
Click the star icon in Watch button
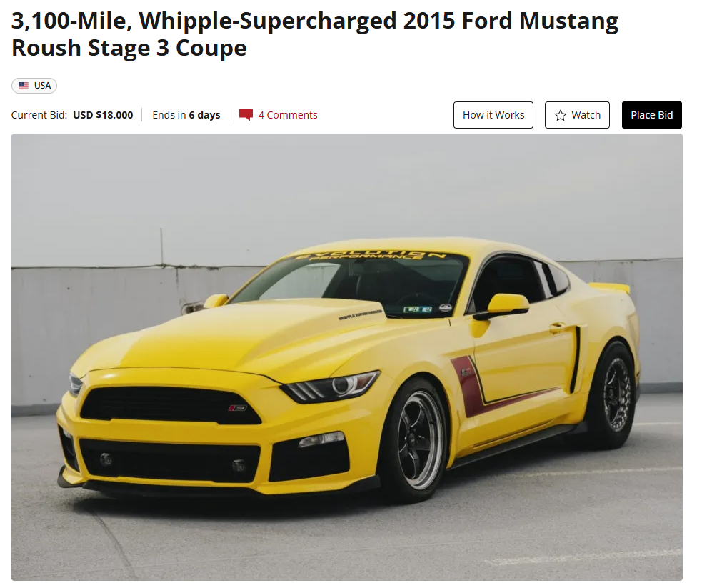(x=561, y=116)
